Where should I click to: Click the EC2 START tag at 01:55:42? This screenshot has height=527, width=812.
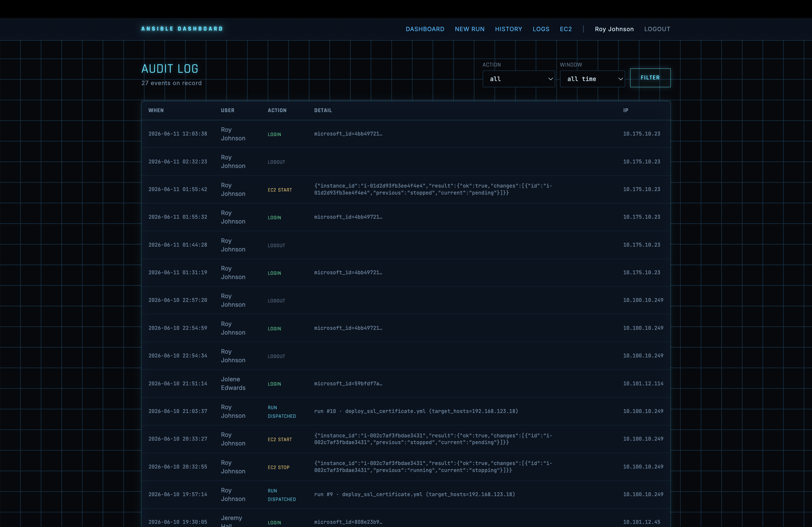tap(280, 190)
